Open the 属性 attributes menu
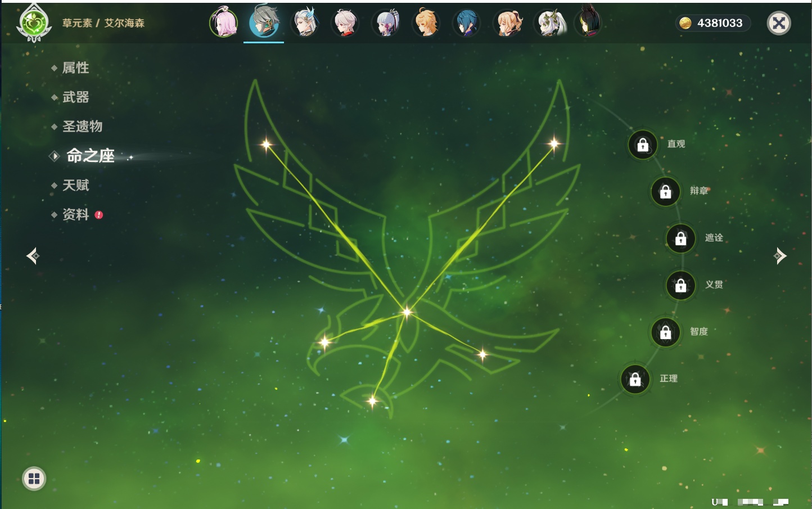Screen dimensions: 812x509 click(75, 68)
